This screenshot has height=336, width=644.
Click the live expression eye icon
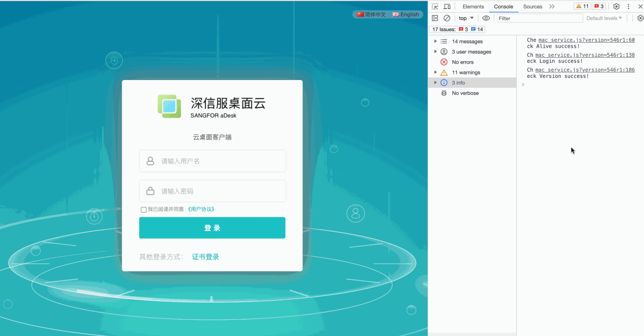pyautogui.click(x=486, y=18)
